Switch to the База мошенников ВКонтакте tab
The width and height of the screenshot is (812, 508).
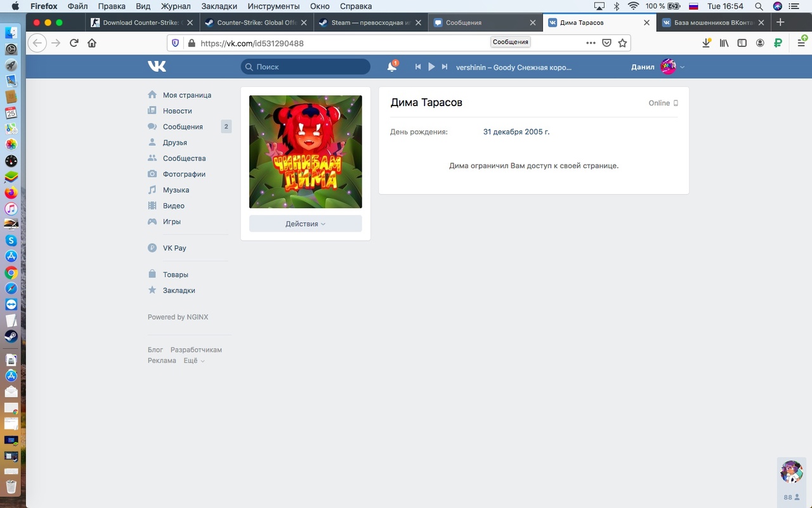click(713, 22)
